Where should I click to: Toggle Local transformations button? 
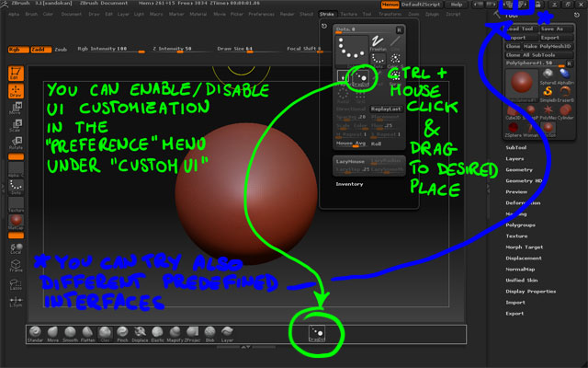click(17, 248)
